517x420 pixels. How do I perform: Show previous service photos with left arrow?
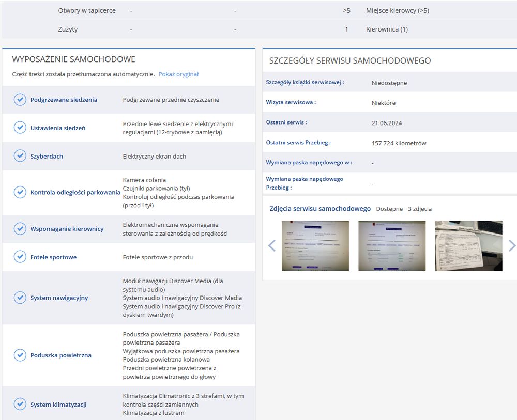tap(272, 246)
